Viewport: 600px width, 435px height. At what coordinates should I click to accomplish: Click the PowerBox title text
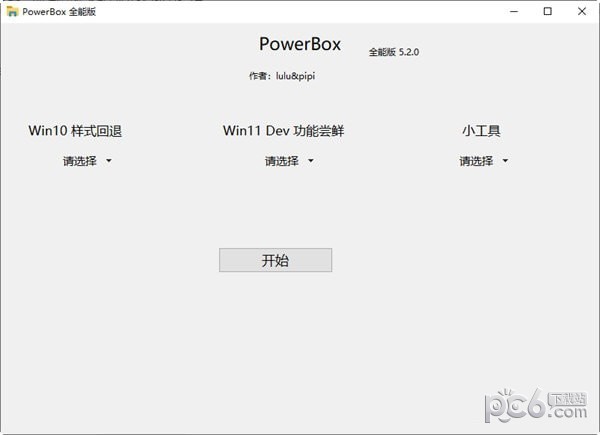300,44
